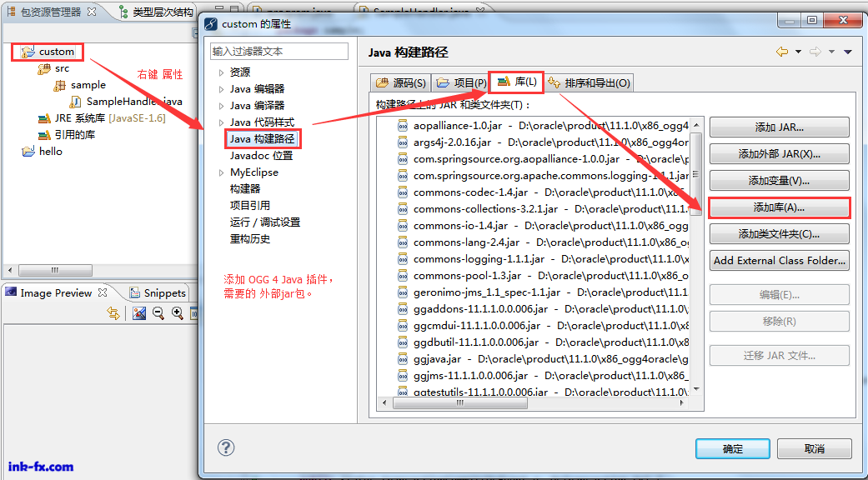Click the help question mark icon
The width and height of the screenshot is (868, 480).
pyautogui.click(x=227, y=447)
